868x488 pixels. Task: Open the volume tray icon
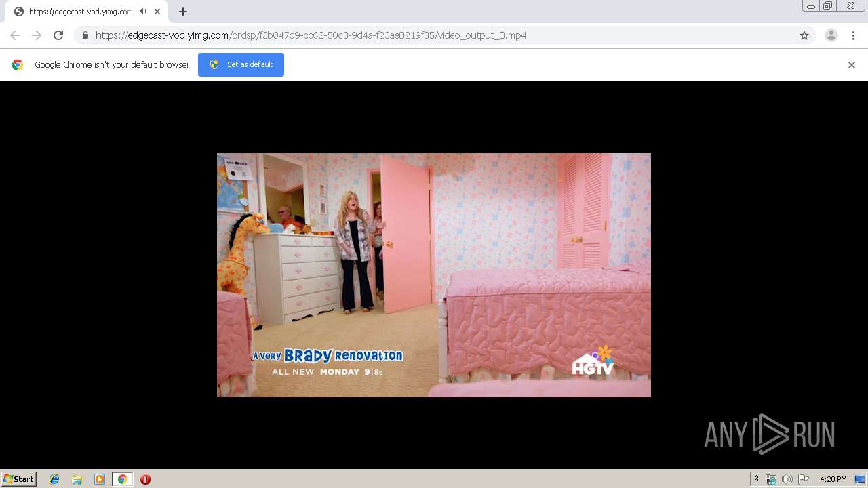[x=787, y=479]
